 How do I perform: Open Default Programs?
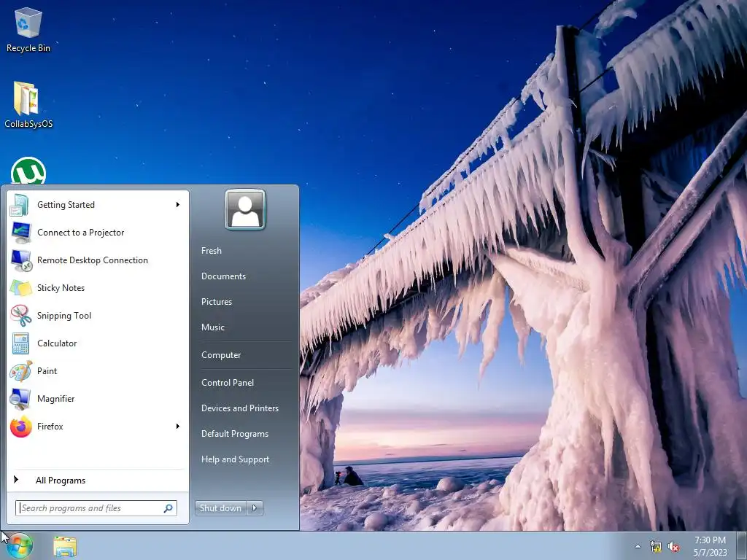tap(235, 434)
